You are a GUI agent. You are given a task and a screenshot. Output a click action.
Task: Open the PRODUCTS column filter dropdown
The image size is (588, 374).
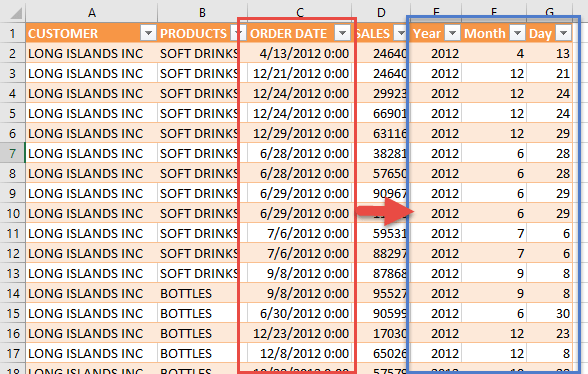pos(238,33)
